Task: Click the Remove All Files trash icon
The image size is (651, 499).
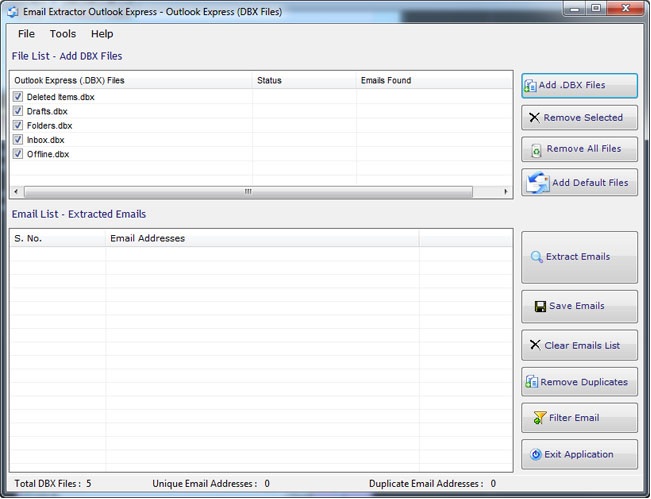Action: click(x=537, y=150)
